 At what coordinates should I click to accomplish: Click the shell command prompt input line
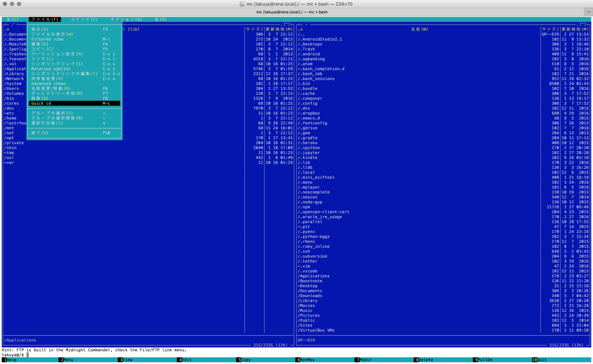[309, 355]
